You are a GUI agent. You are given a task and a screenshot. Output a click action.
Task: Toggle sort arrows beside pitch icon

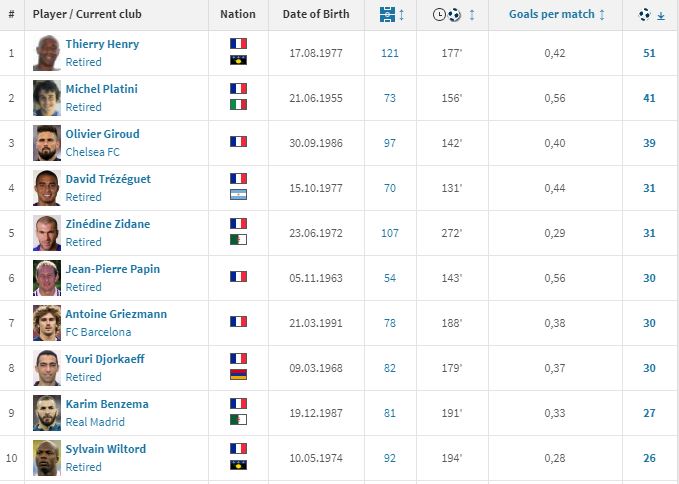pyautogui.click(x=401, y=15)
